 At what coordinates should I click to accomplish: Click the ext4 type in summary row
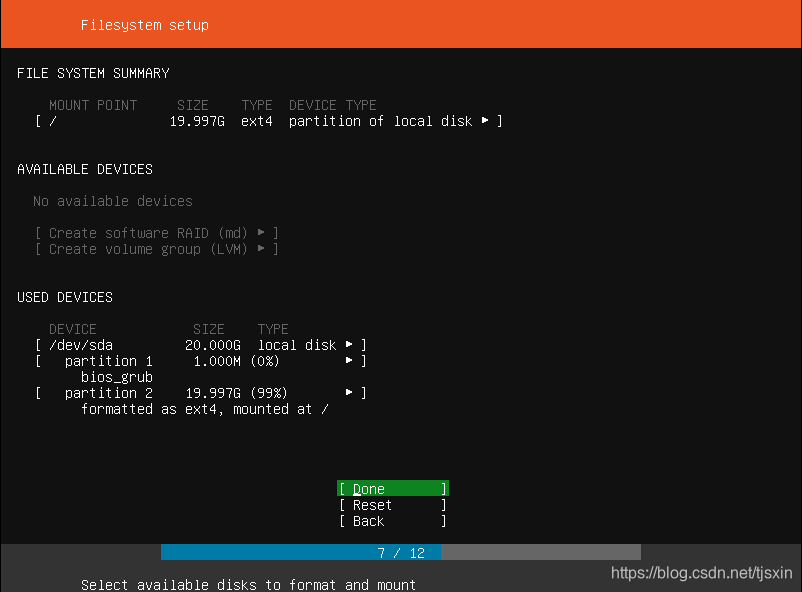tap(257, 121)
